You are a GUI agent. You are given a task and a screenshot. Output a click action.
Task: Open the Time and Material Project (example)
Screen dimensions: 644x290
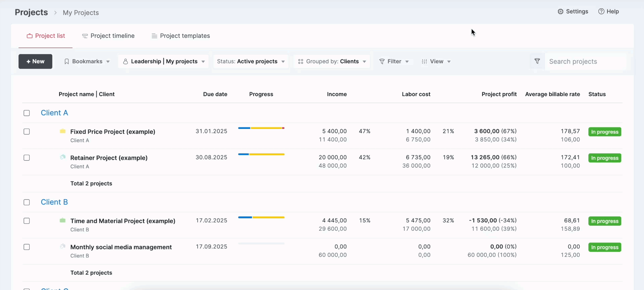[123, 221]
